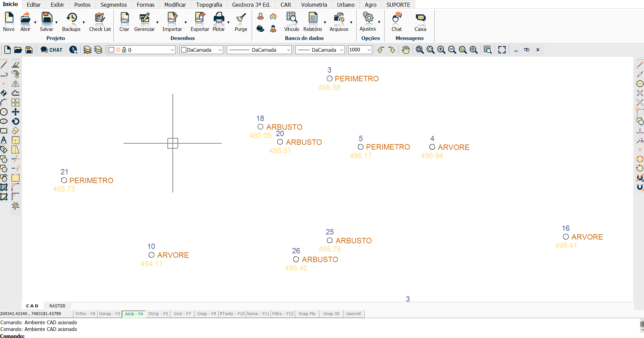Open the Topografia ribbon tab
This screenshot has height=338, width=644.
click(209, 5)
